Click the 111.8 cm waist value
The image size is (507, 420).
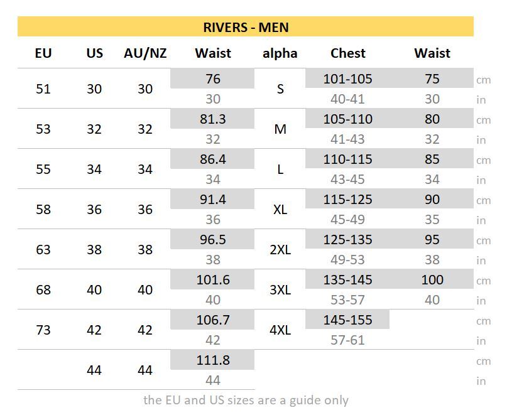213,360
